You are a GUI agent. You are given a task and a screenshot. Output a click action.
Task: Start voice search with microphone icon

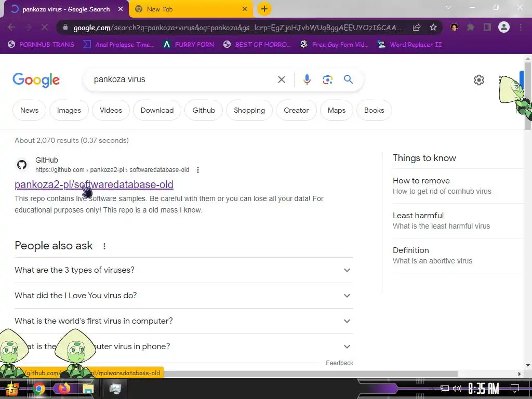307,79
